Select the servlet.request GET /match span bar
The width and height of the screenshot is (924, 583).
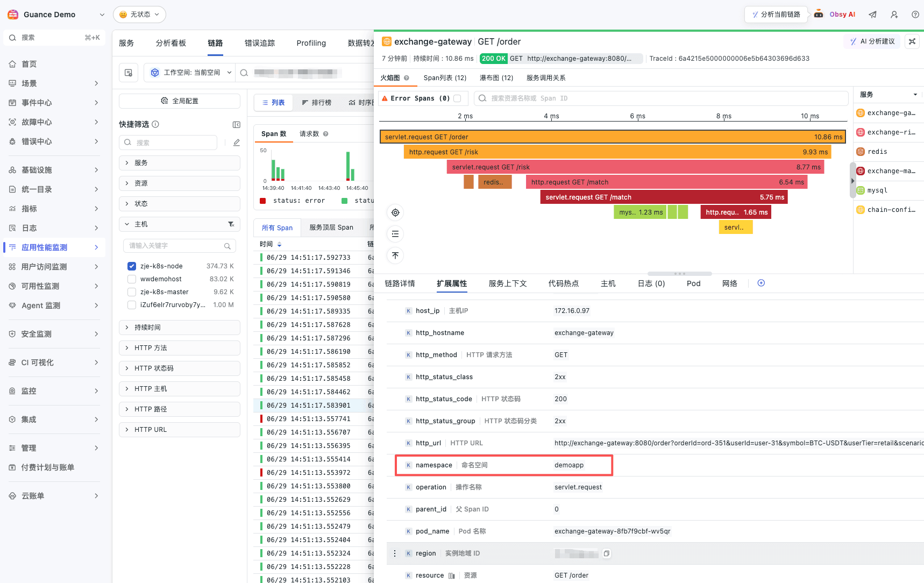664,197
